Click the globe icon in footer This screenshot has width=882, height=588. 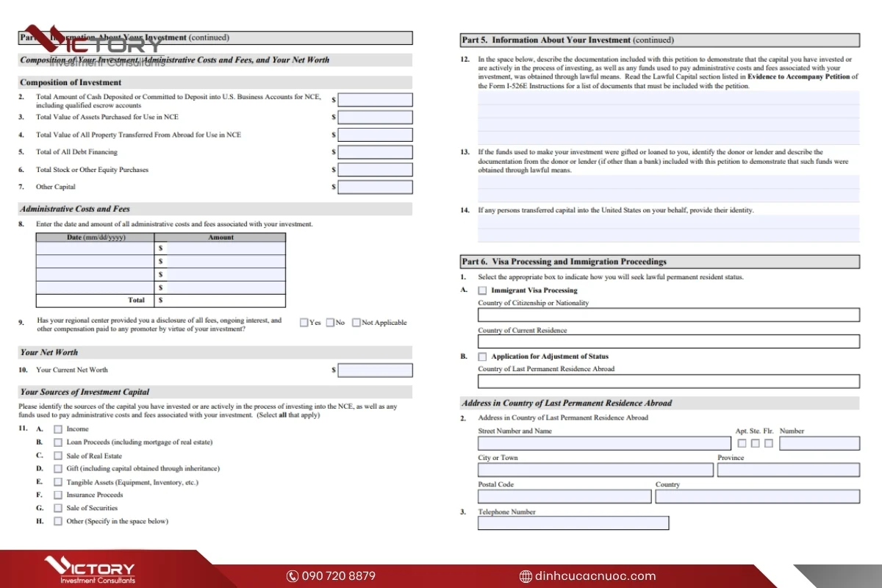tap(526, 576)
